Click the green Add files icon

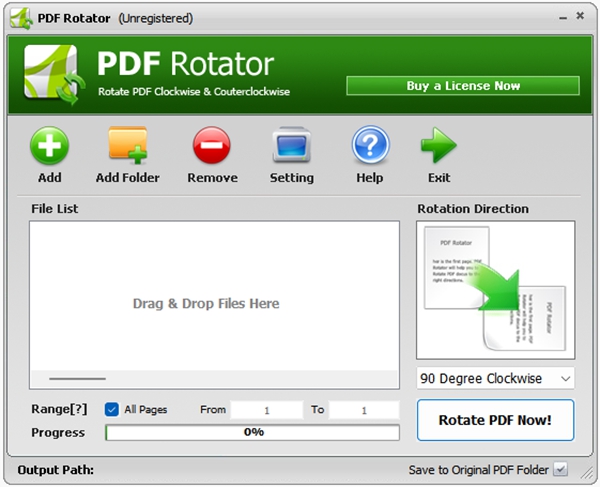49,148
